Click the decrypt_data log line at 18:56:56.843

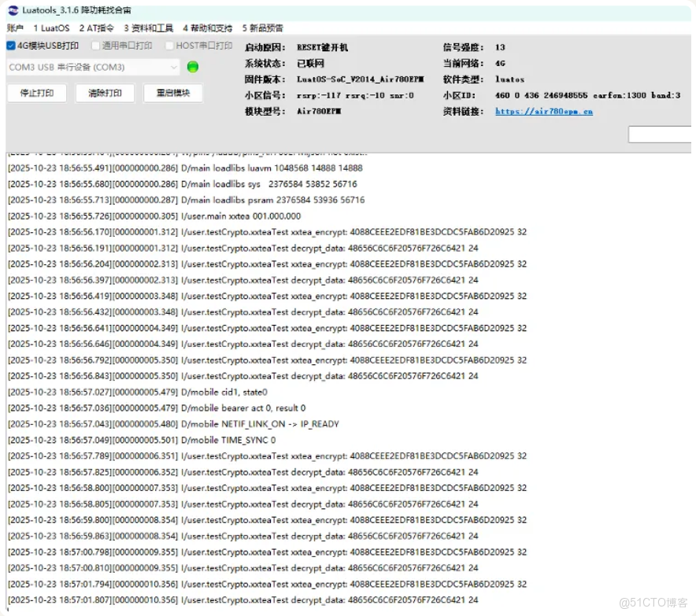click(243, 376)
